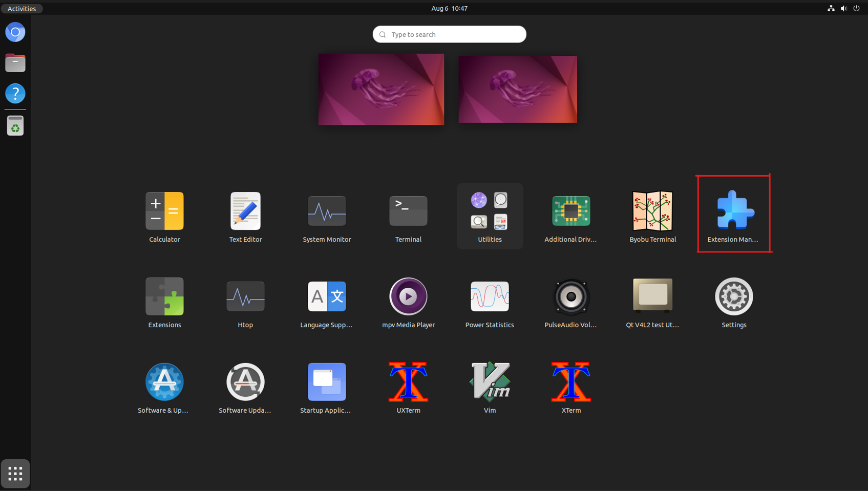868x491 pixels.
Task: Open the Extensions app
Action: tap(164, 302)
